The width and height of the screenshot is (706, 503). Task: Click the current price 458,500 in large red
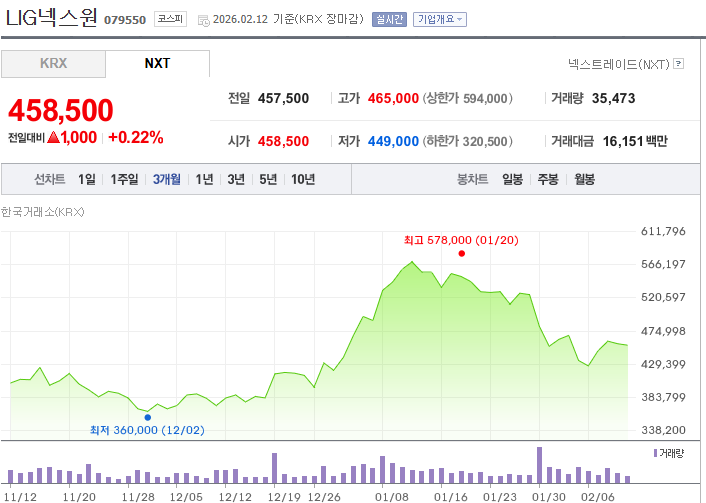61,110
